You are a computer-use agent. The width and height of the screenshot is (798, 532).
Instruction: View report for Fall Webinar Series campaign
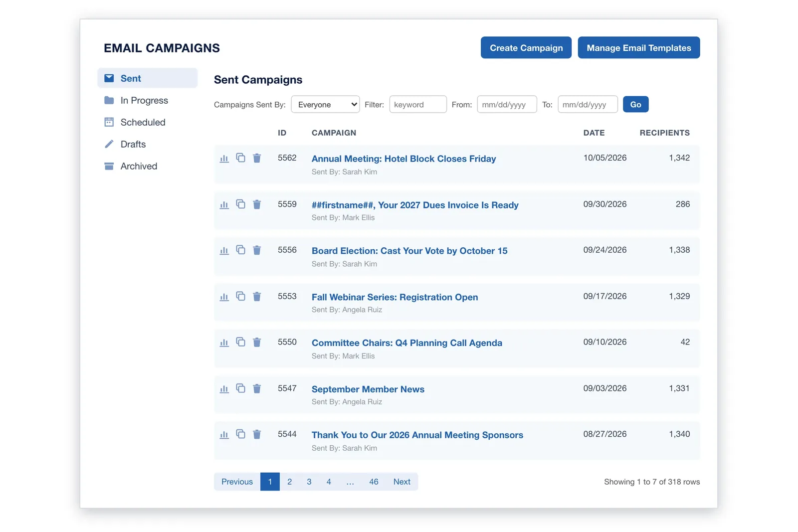[224, 297]
